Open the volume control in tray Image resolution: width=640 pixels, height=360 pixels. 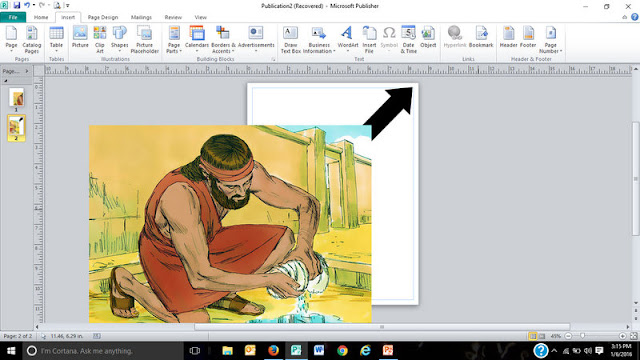pyautogui.click(x=588, y=351)
